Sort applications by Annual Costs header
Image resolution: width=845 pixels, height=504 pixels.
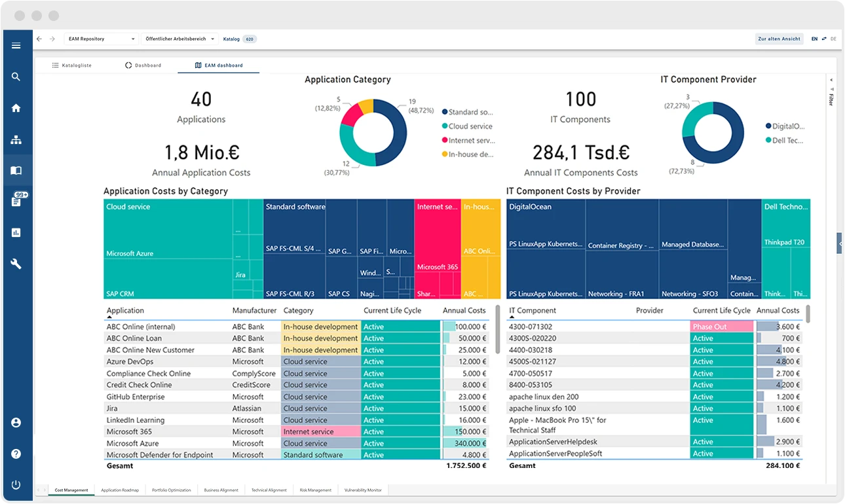click(x=464, y=311)
